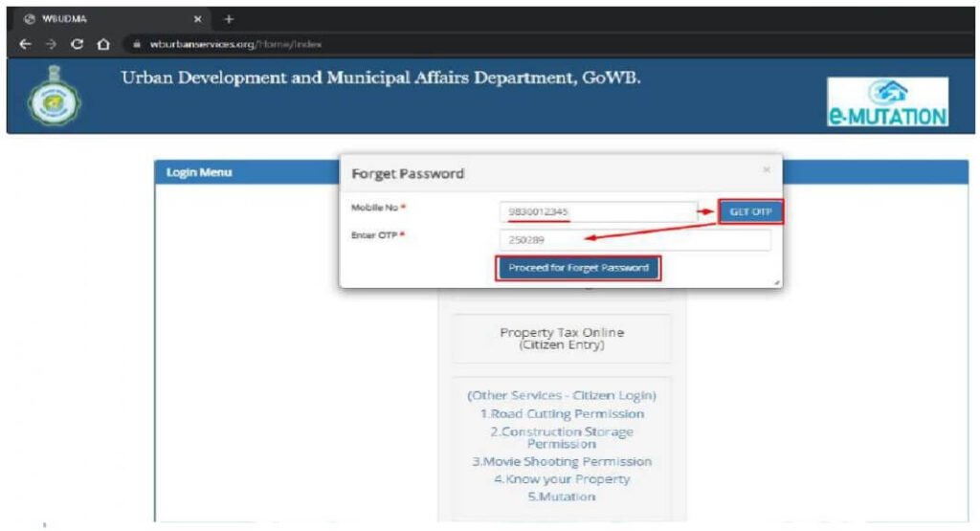View site info via the padlock icon
This screenshot has width=980, height=531.
[x=137, y=44]
